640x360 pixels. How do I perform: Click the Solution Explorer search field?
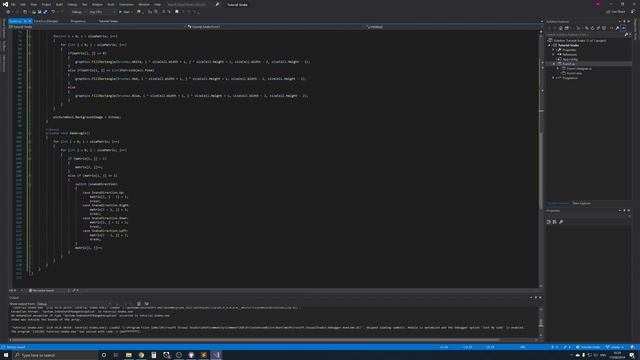[x=586, y=35]
